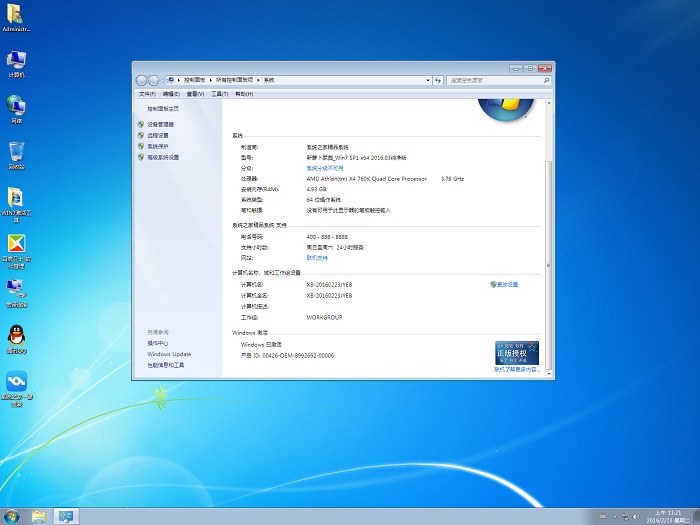The height and width of the screenshot is (525, 700).
Task: Click System protection (系统保护) link
Action: click(158, 146)
